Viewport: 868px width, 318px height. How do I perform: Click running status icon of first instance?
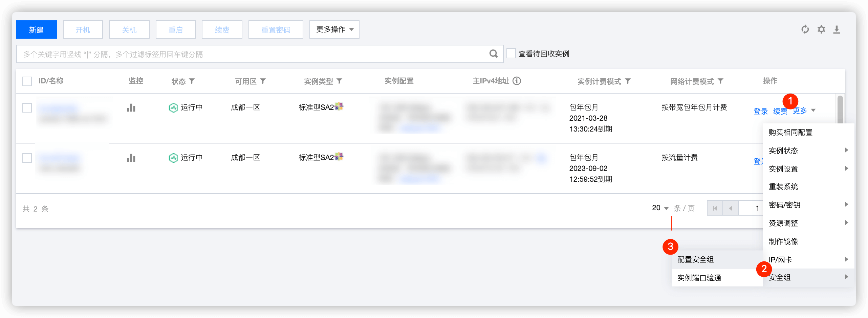click(x=173, y=108)
